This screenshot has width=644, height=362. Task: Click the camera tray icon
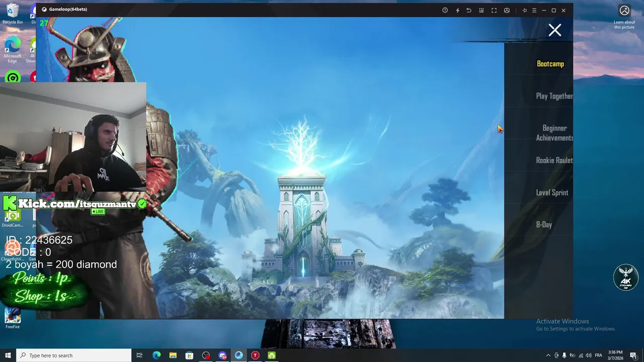[x=556, y=355]
